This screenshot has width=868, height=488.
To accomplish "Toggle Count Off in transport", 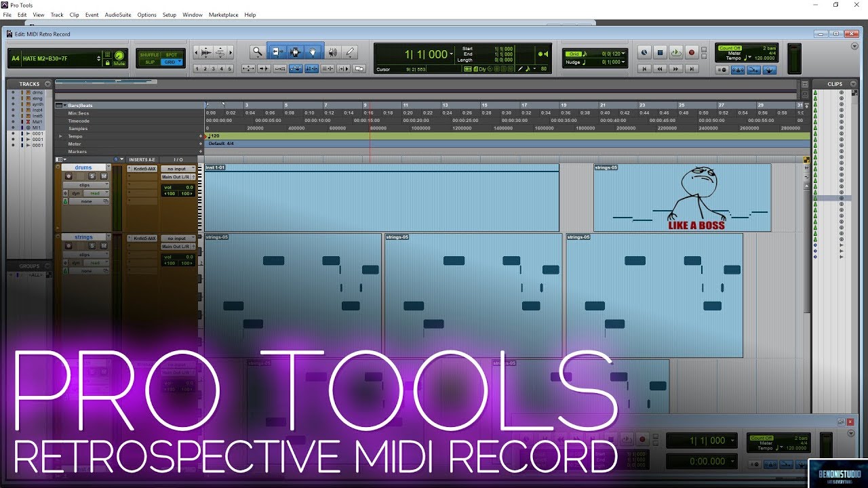I will pos(730,48).
